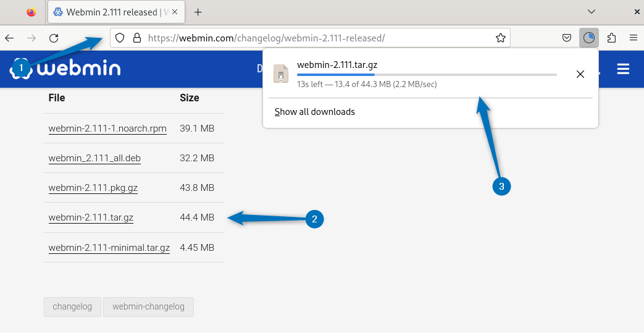The height and width of the screenshot is (333, 644).
Task: Click the 13s left download status text
Action: point(367,84)
